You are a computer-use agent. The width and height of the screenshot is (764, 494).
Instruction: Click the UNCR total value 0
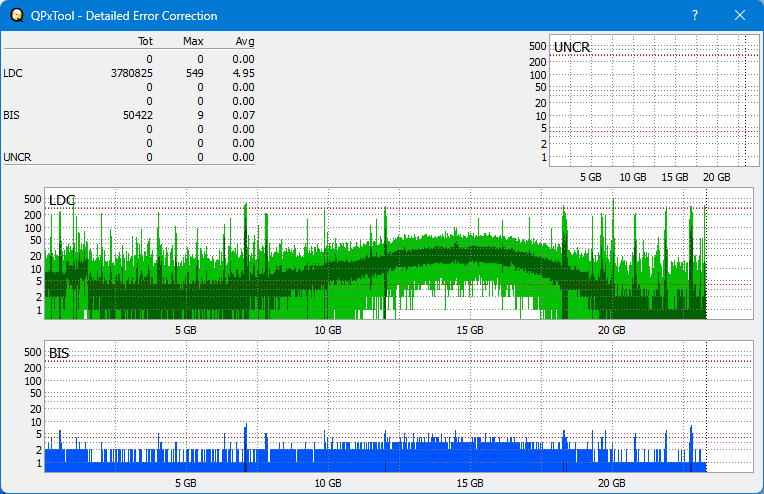click(x=149, y=157)
